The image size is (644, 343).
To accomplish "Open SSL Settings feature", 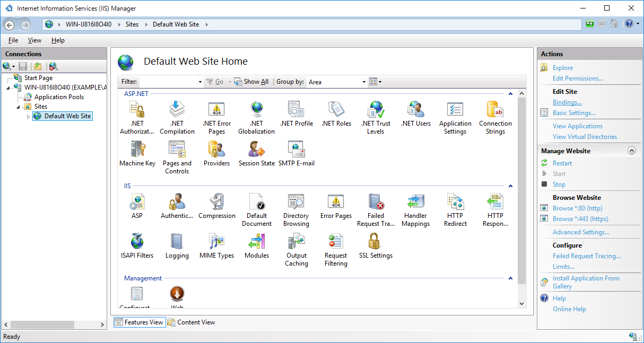I will point(376,246).
